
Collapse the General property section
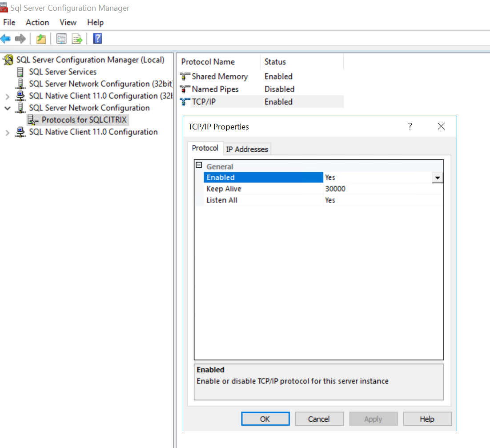(x=199, y=165)
